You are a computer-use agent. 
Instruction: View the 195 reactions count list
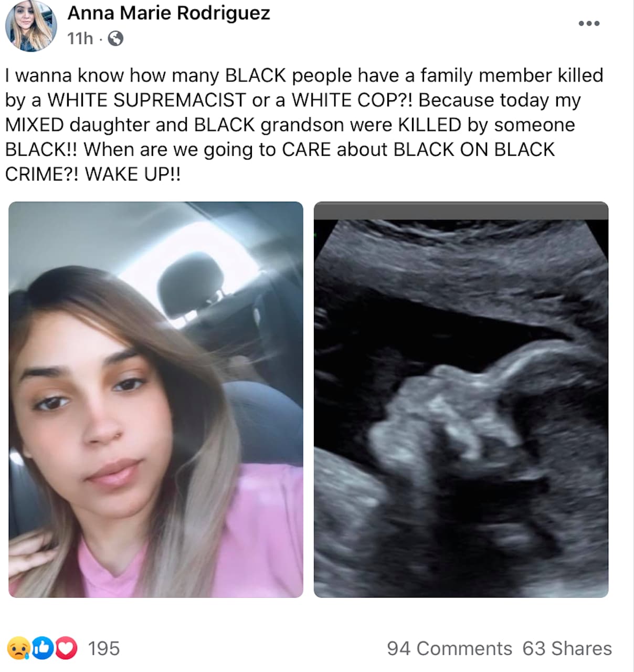(x=104, y=649)
